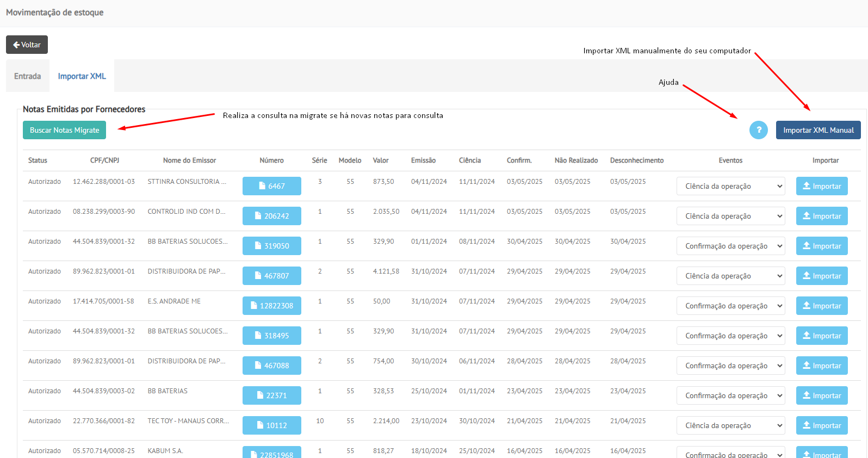Import the TEC TOY invoice row
This screenshot has height=458, width=868.
[821, 425]
